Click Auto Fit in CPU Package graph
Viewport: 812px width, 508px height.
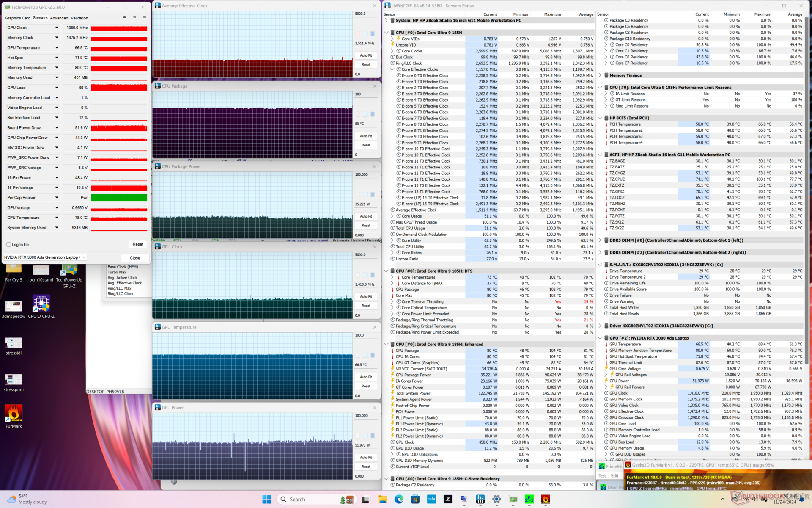tap(366, 136)
